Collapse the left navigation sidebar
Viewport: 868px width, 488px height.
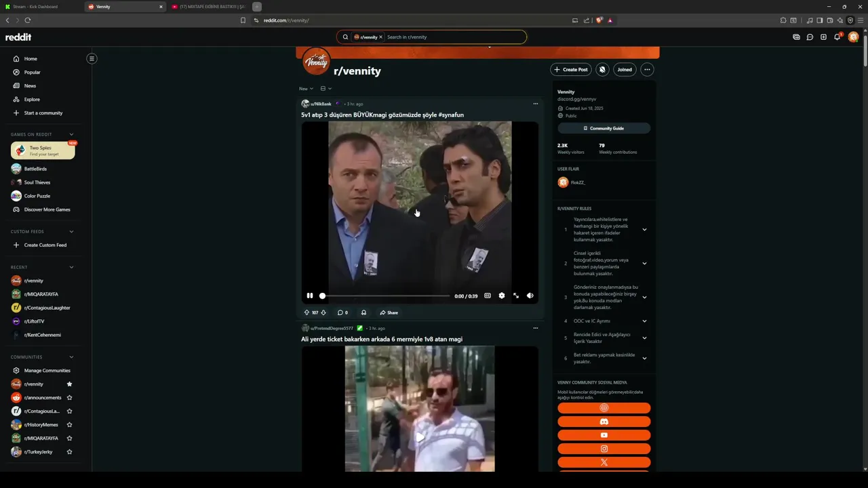pos(92,58)
